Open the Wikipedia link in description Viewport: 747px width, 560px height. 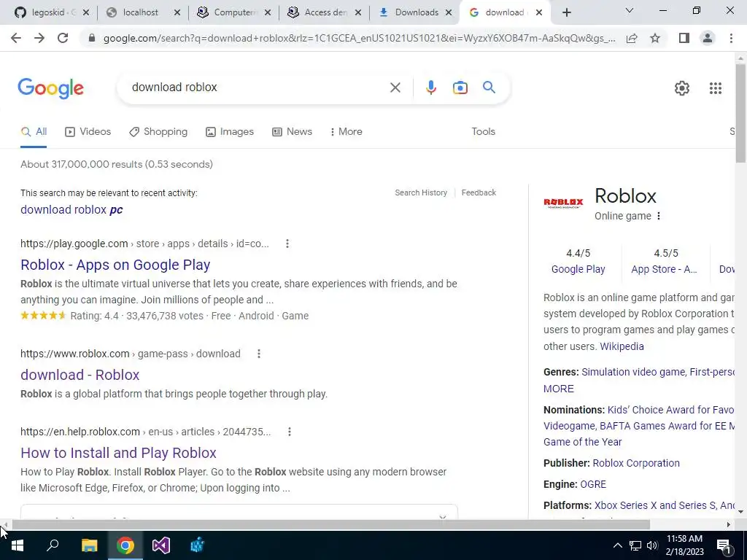coord(622,346)
